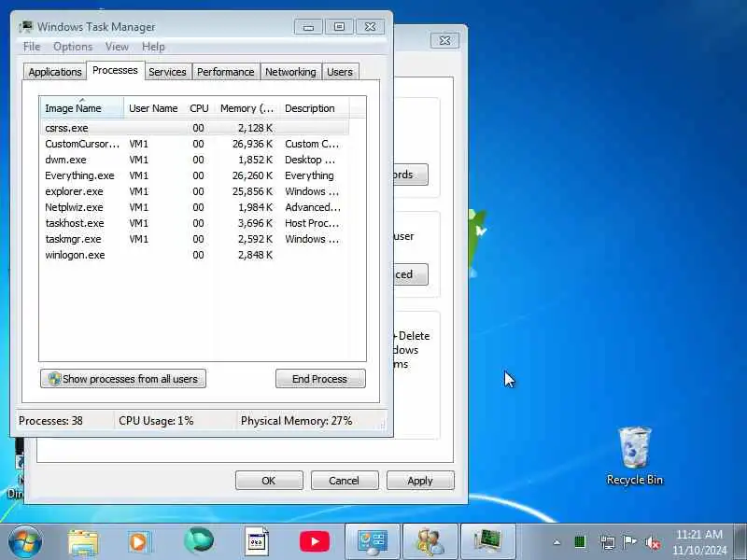
Task: Open the Recycle Bin desktop icon
Action: [x=635, y=455]
